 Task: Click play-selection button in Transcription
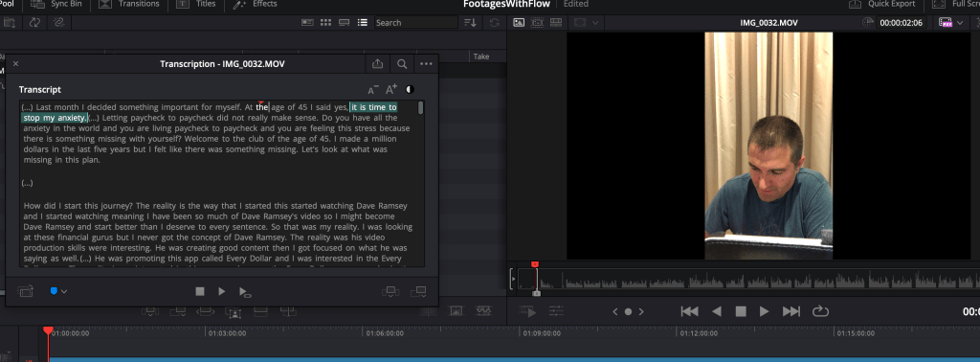click(x=245, y=292)
